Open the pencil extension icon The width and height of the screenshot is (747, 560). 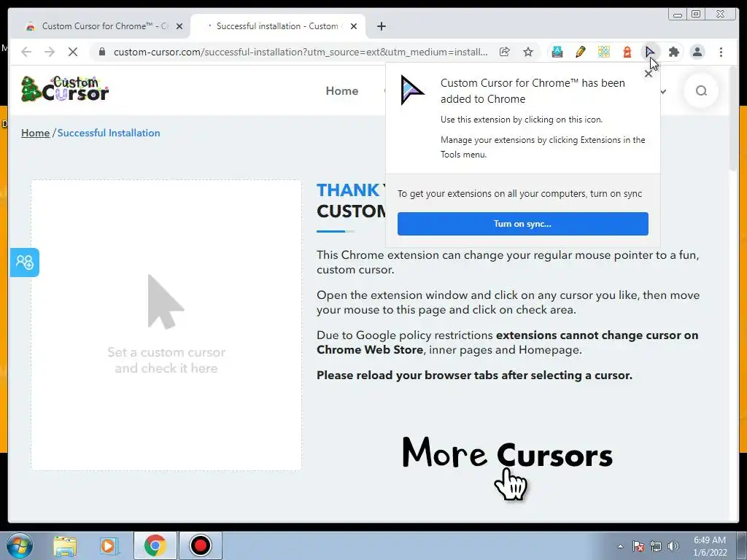[x=580, y=52]
